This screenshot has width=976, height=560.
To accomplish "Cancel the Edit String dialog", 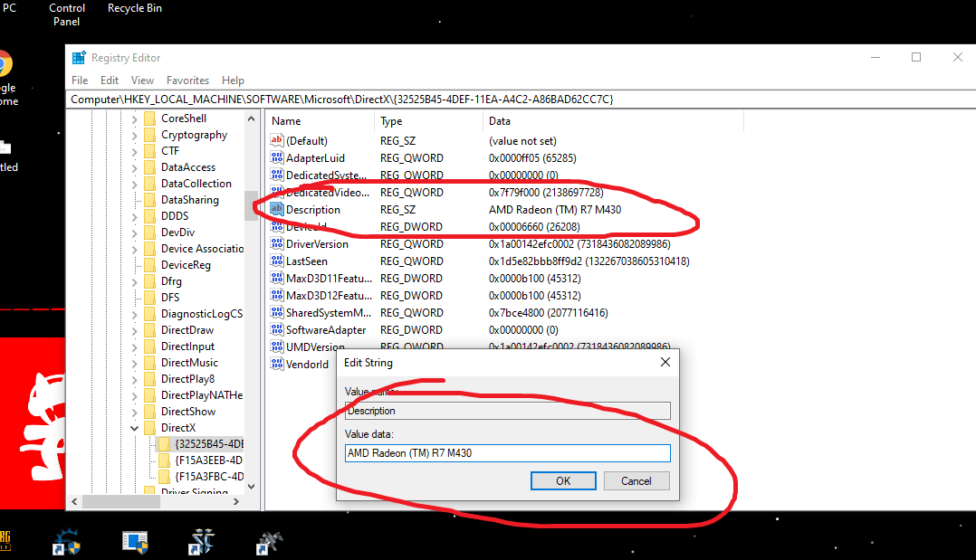I will click(636, 481).
